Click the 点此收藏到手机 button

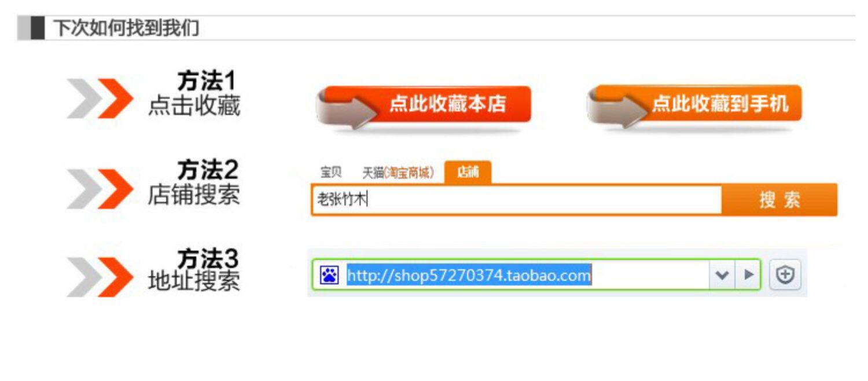[x=694, y=105]
